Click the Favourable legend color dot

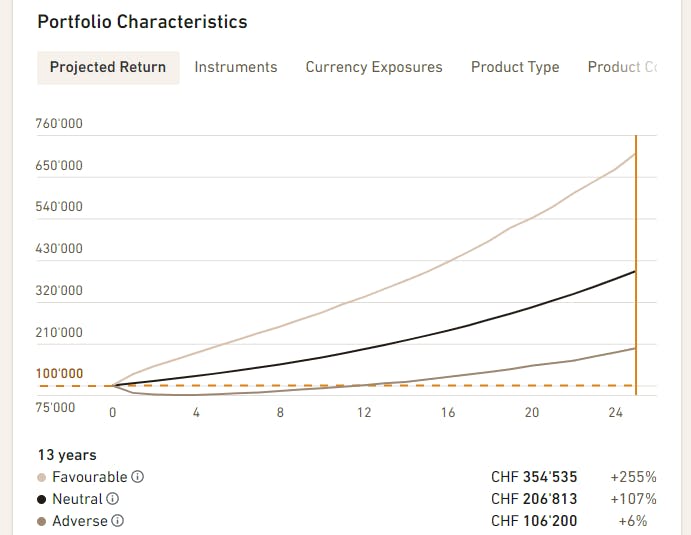[42, 477]
